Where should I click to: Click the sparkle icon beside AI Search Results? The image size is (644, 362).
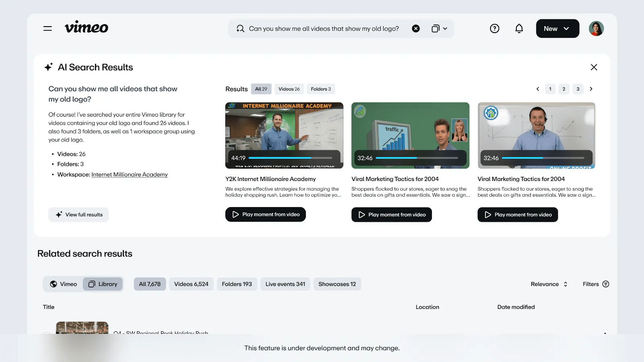(x=49, y=66)
